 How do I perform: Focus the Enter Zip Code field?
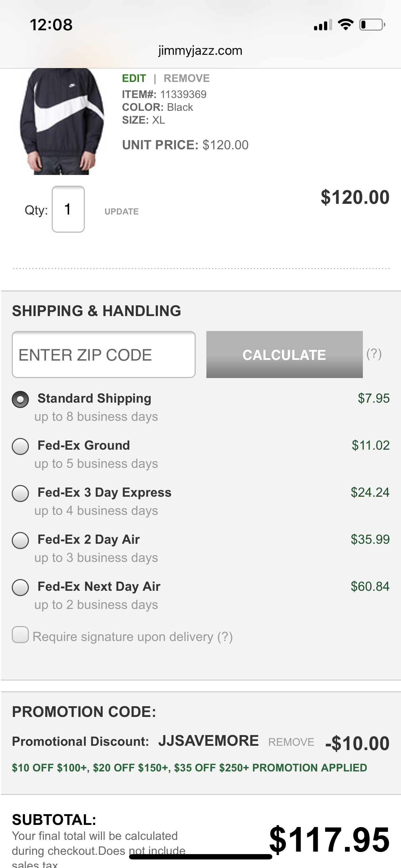(x=104, y=355)
